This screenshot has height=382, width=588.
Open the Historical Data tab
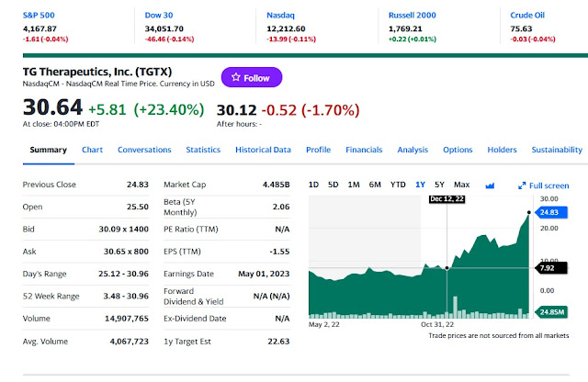tap(263, 150)
